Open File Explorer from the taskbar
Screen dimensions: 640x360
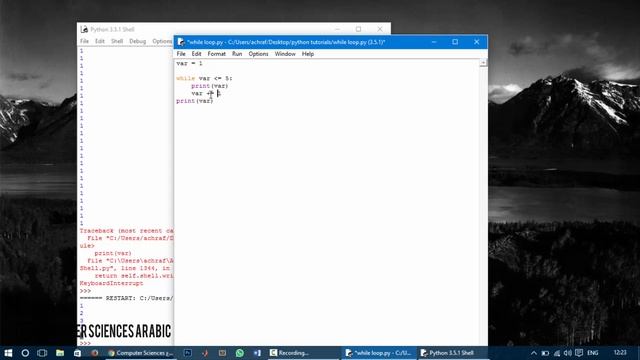(60, 353)
